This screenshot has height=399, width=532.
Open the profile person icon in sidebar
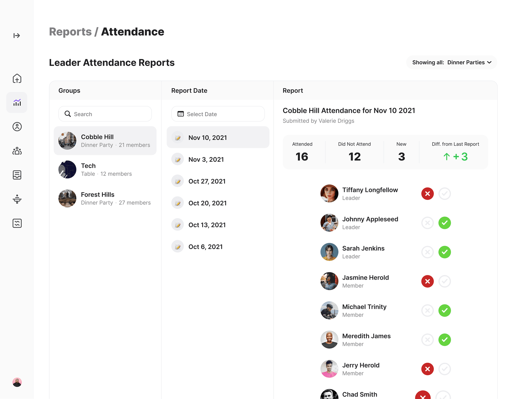click(x=17, y=126)
